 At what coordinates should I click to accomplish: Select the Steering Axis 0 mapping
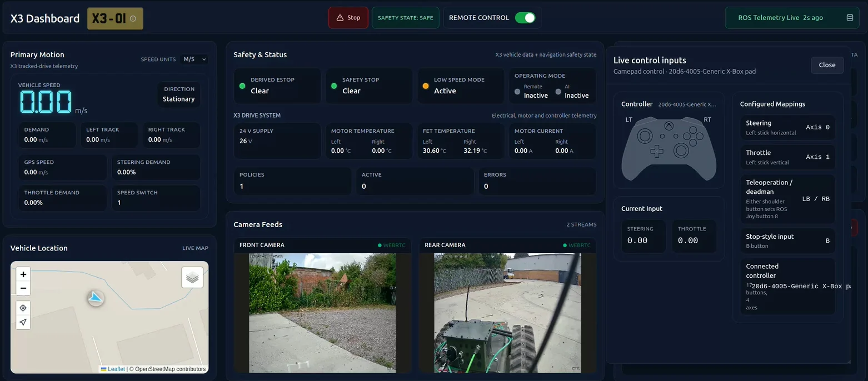coord(787,128)
